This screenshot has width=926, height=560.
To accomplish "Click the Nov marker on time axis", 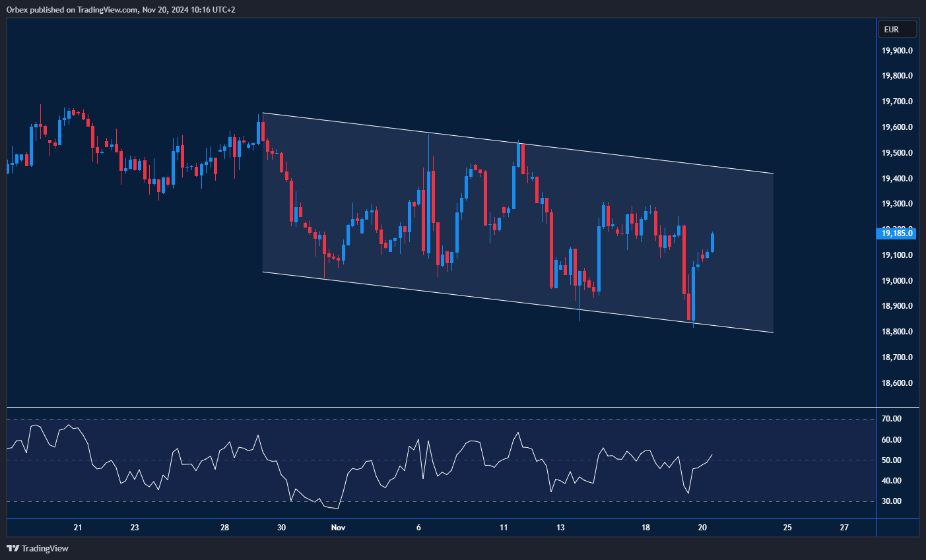I will pos(338,528).
